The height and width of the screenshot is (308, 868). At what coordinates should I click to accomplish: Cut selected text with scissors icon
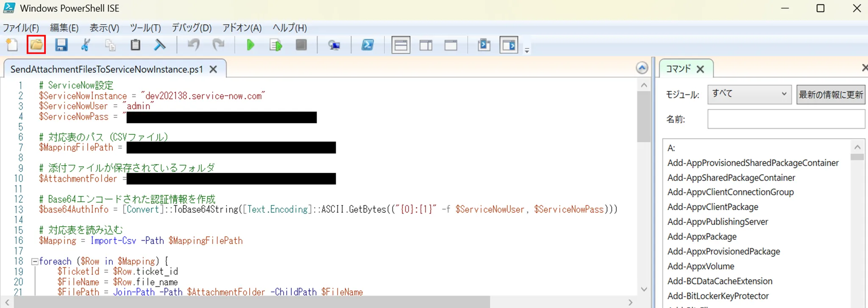pos(86,44)
